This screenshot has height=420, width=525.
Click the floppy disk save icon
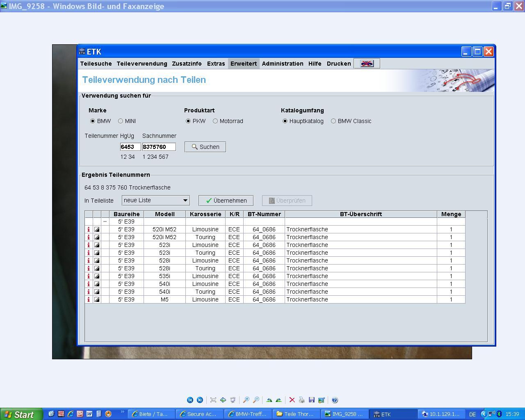[312, 400]
